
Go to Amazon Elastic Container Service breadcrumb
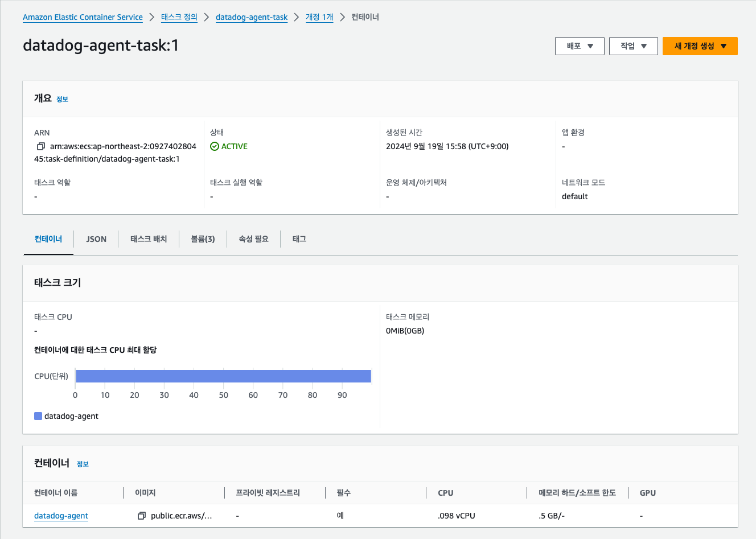[83, 17]
